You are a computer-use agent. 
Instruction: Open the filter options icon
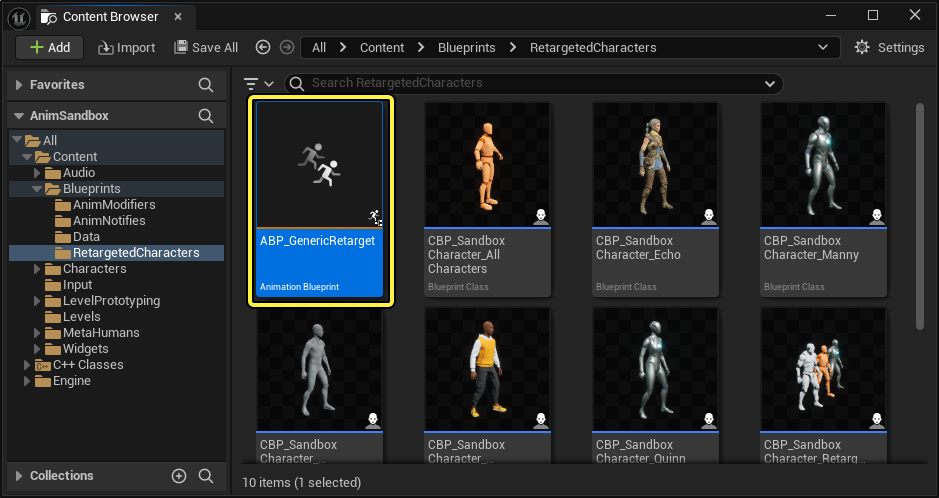(258, 84)
